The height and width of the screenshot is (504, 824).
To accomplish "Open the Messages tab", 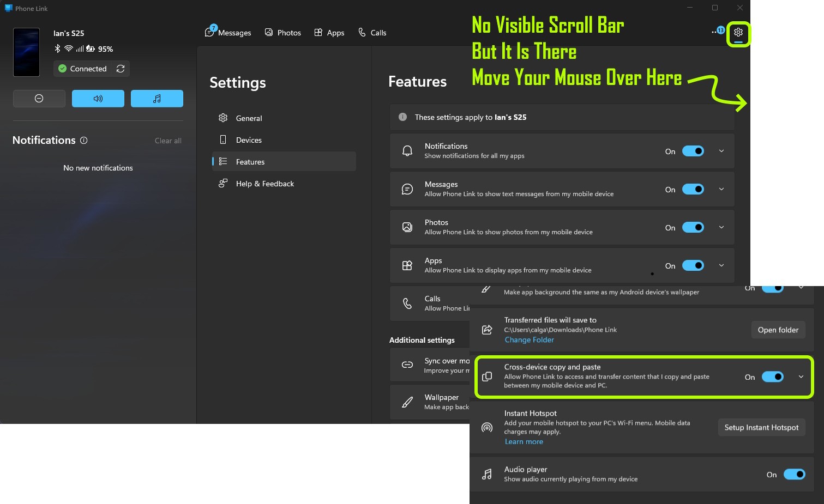I will point(228,33).
